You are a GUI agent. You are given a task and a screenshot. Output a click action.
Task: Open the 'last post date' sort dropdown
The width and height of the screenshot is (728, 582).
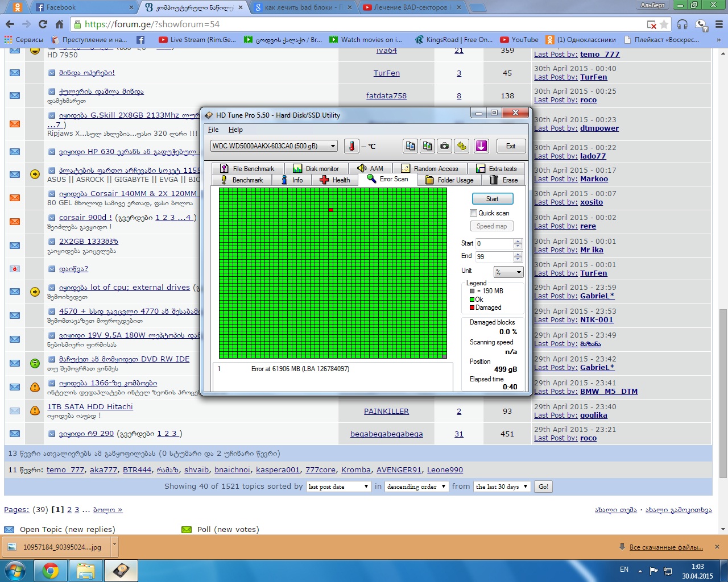pyautogui.click(x=338, y=487)
